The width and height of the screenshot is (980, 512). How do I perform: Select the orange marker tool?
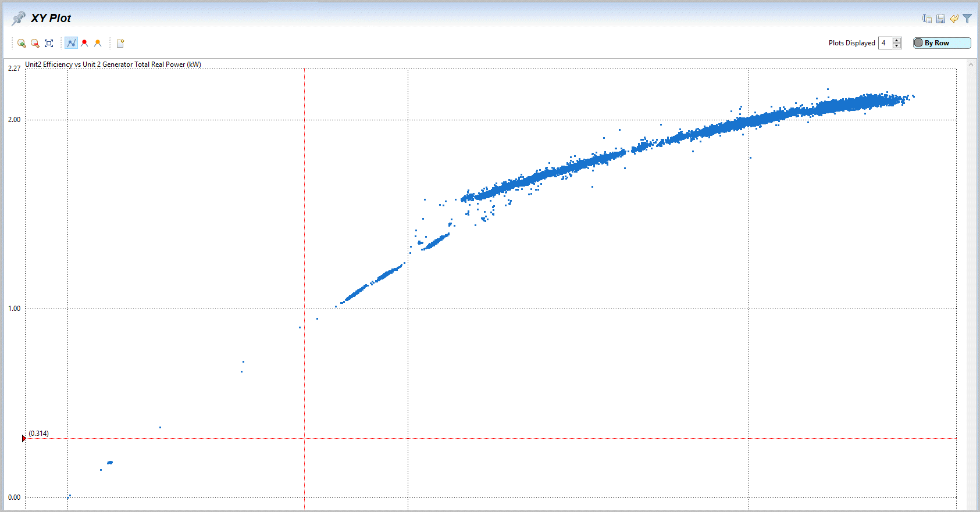98,43
